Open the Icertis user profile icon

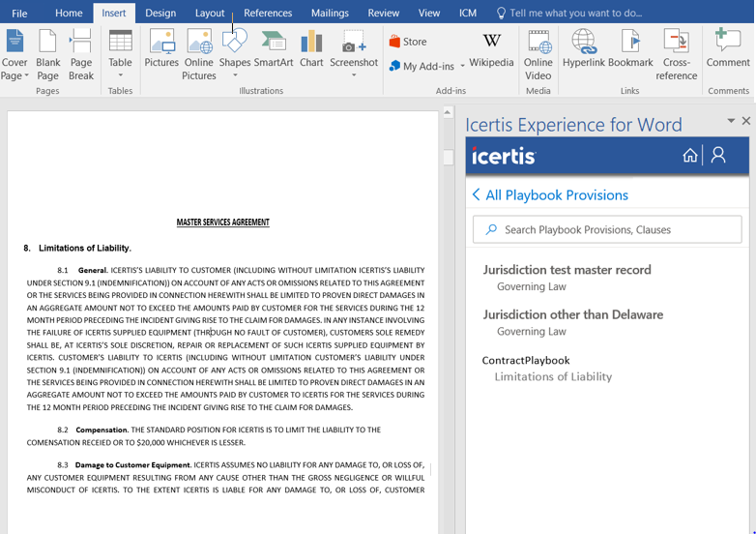pos(718,156)
